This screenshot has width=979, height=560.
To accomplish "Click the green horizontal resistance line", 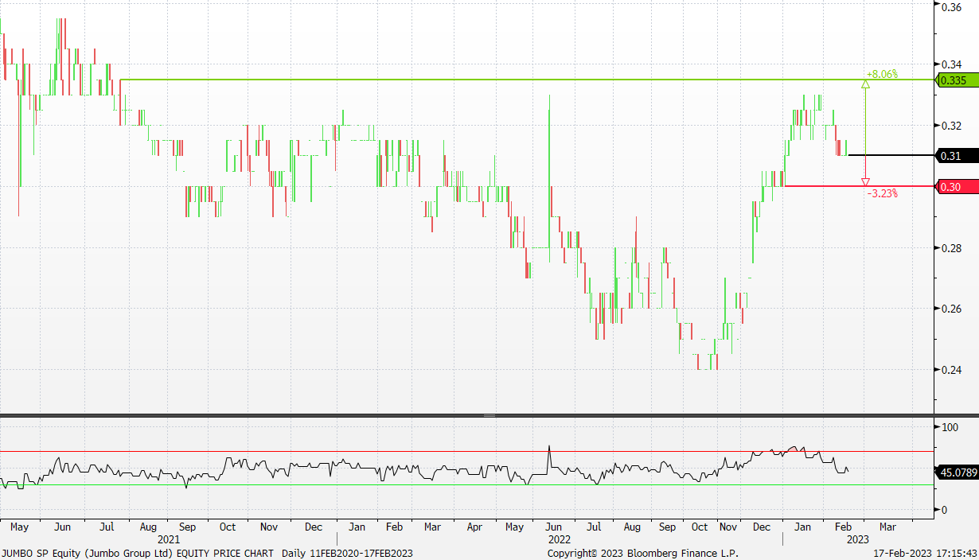I will pos(478,80).
